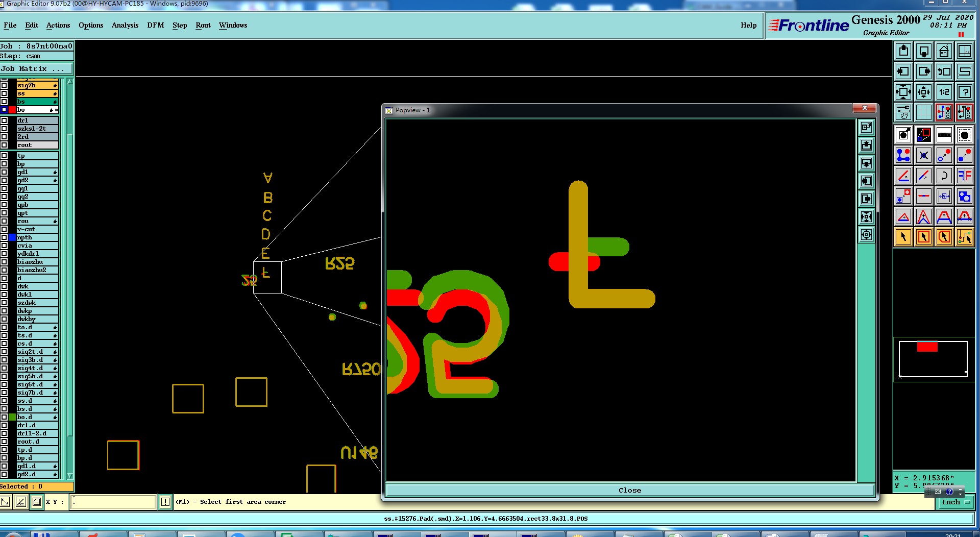Click the zoom in arrows icon in main toolbar
980x537 pixels.
point(903,92)
